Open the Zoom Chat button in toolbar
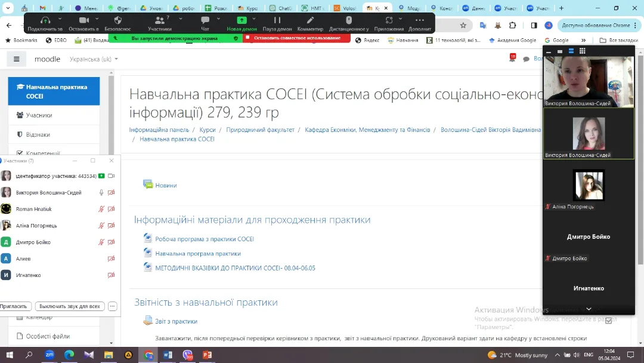Screen dimensions: 644x363 205,23
